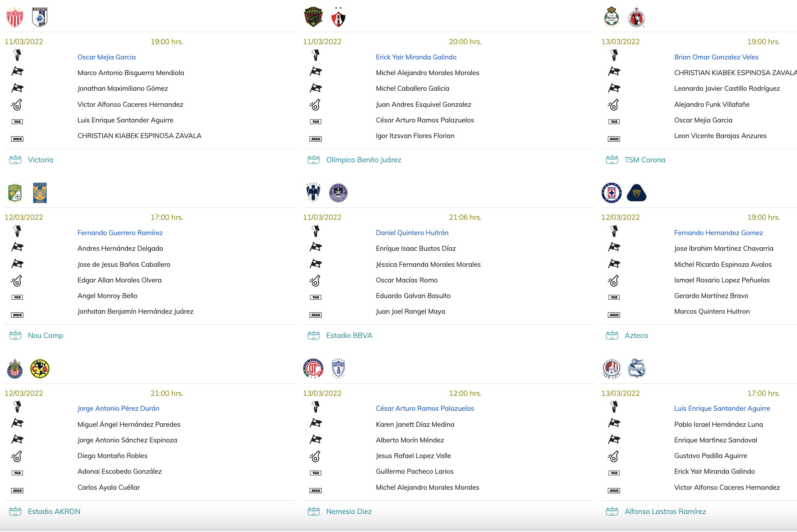Click the Monterrey Rayados crest
Viewport: 797px width, 532px height.
[x=313, y=193]
